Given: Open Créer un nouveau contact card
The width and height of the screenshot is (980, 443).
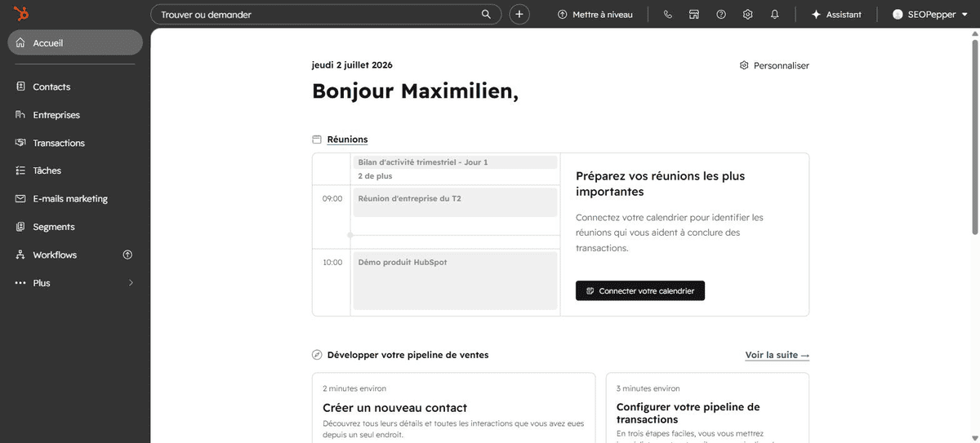Looking at the screenshot, I should [x=453, y=408].
